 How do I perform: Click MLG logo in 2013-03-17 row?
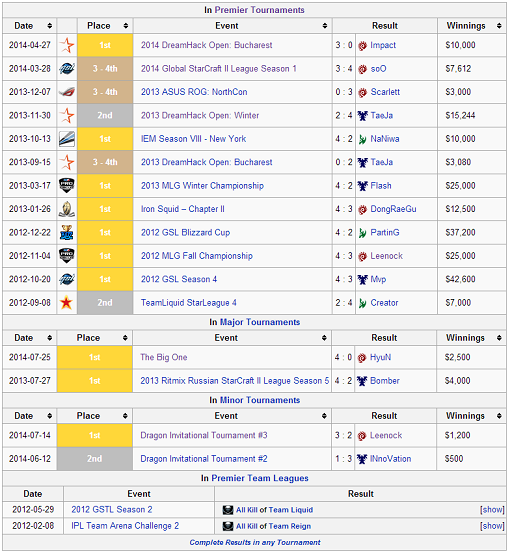pos(67,185)
